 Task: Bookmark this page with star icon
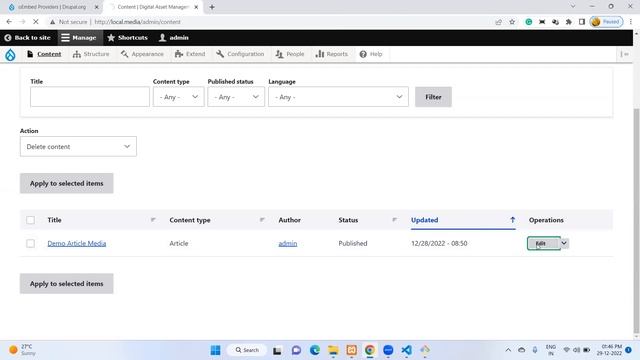[512, 22]
